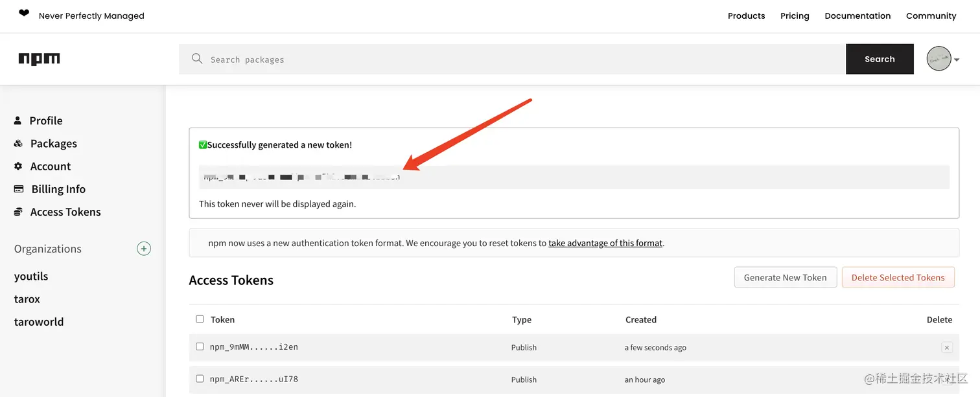This screenshot has height=397, width=980.
Task: Click the search magnifier icon
Action: 197,59
